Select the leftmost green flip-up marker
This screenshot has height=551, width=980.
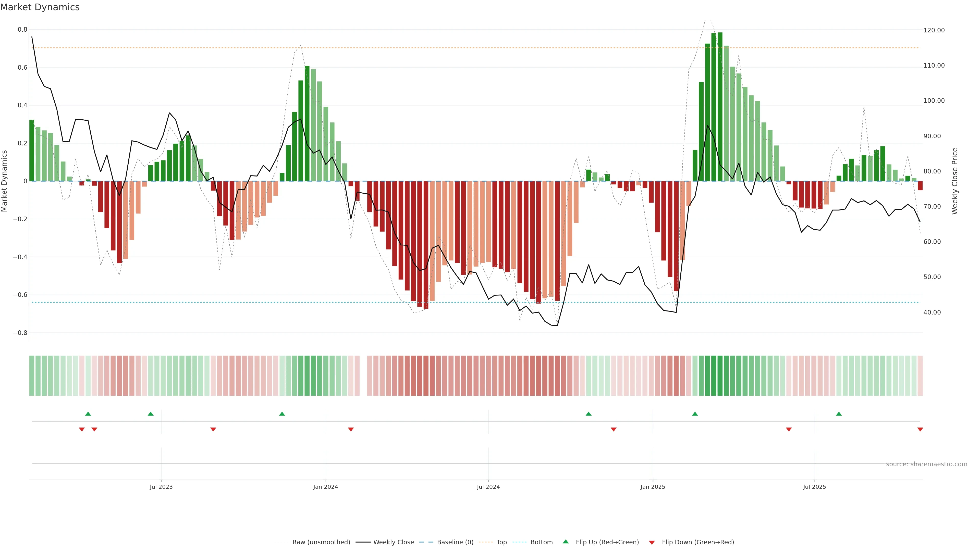(x=88, y=414)
